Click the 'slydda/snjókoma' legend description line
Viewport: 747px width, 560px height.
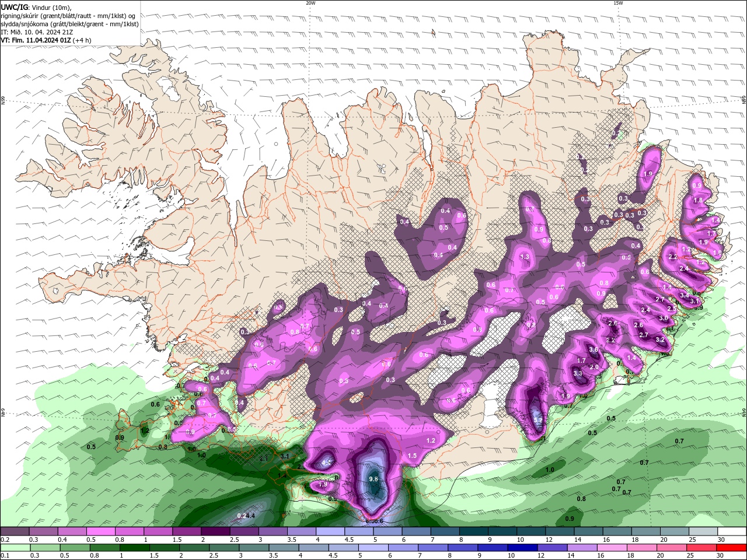click(x=69, y=24)
